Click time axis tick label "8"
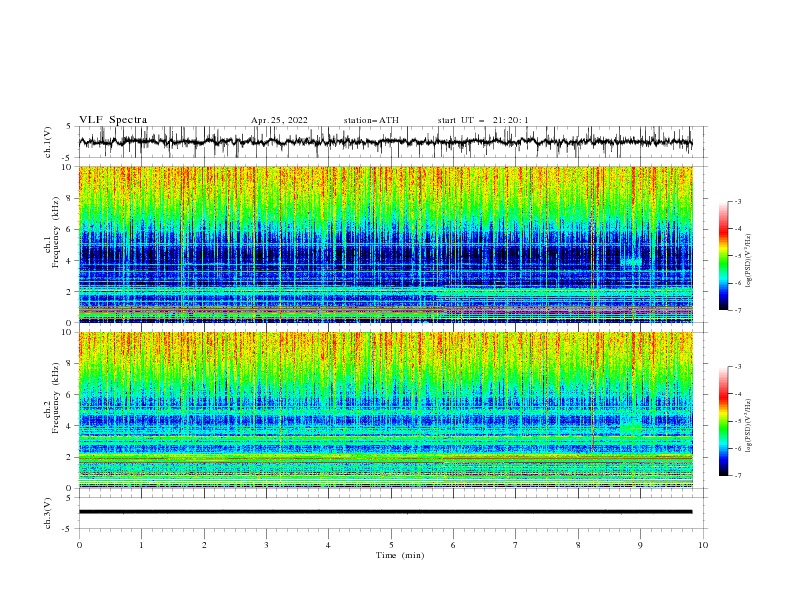The image size is (792, 612). coord(578,545)
